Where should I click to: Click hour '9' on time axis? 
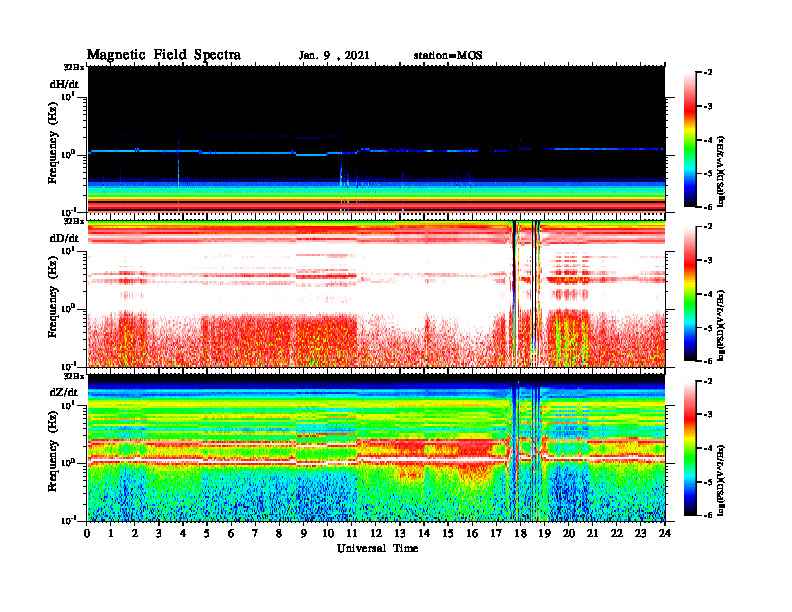point(304,533)
